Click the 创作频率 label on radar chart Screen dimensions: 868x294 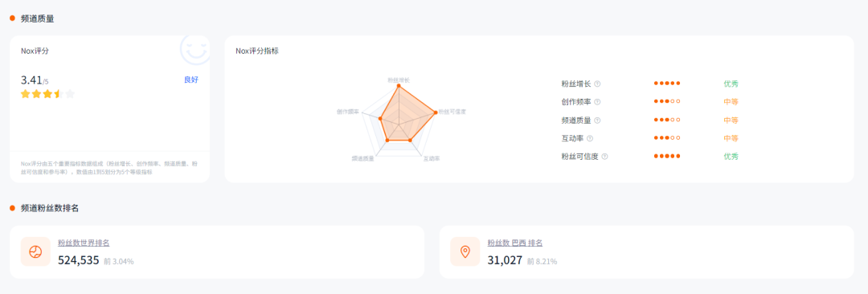click(x=348, y=112)
